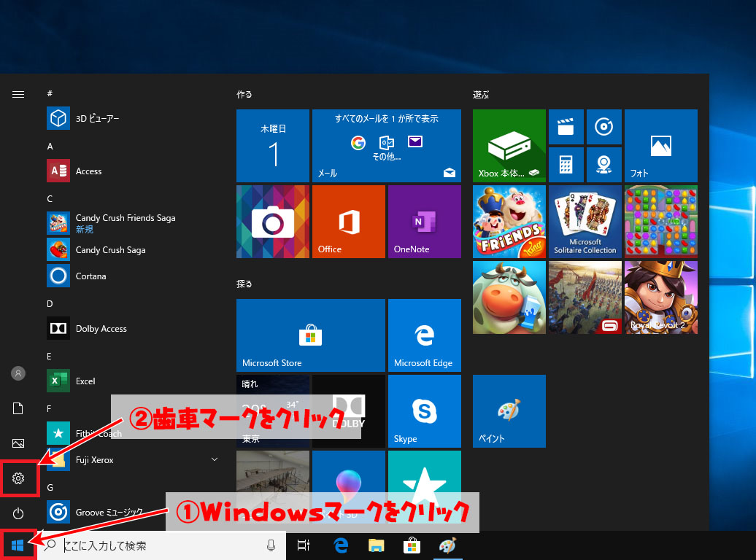756x560 pixels.
Task: Open the メール tile
Action: [x=387, y=146]
